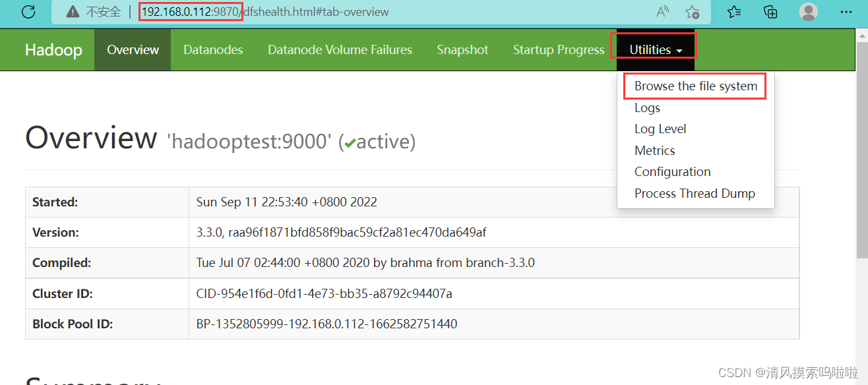The width and height of the screenshot is (868, 385).
Task: Click the Compiled: row label
Action: click(62, 263)
